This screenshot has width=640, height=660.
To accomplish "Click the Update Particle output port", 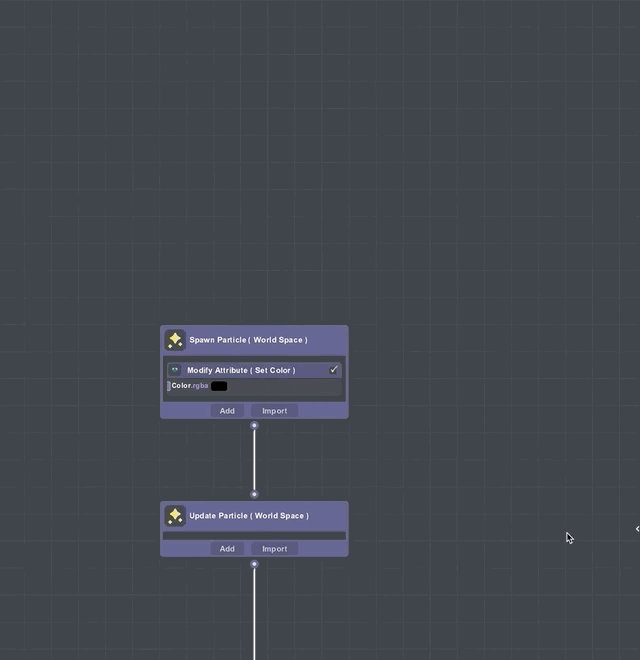I will [254, 564].
